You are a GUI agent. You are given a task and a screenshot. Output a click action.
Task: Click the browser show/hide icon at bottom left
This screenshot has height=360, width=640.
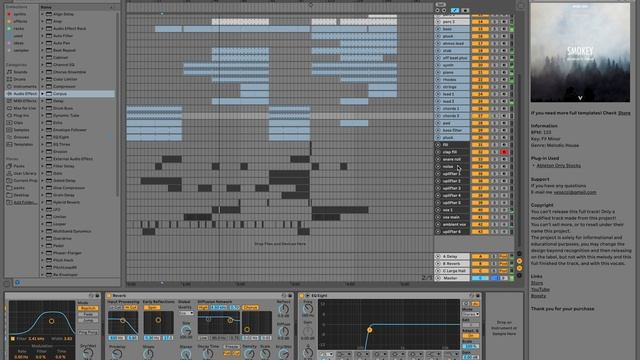7,283
